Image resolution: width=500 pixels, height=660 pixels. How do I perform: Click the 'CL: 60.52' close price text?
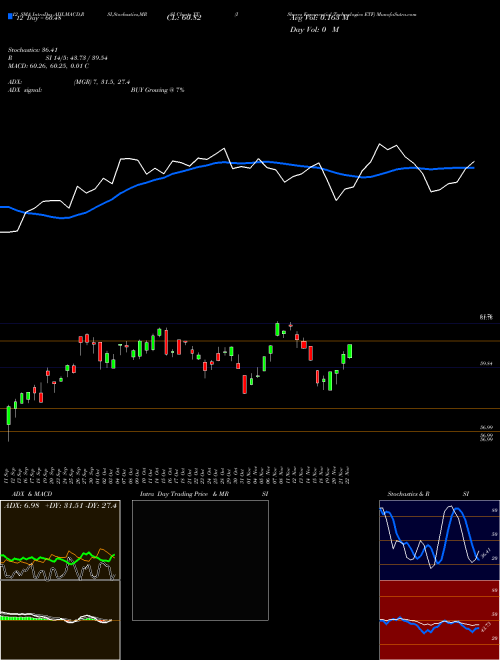[x=184, y=18]
